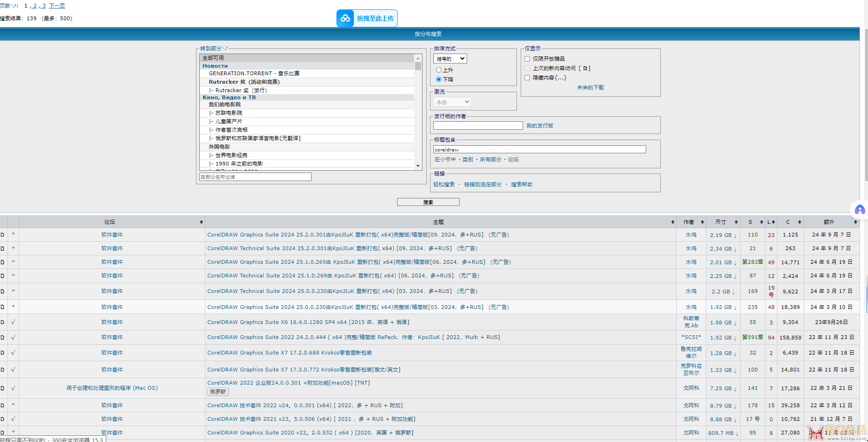Click 用于创建和处理图形的程序 (Mac OS) forum link
Image resolution: width=868 pixels, height=442 pixels.
[112, 388]
